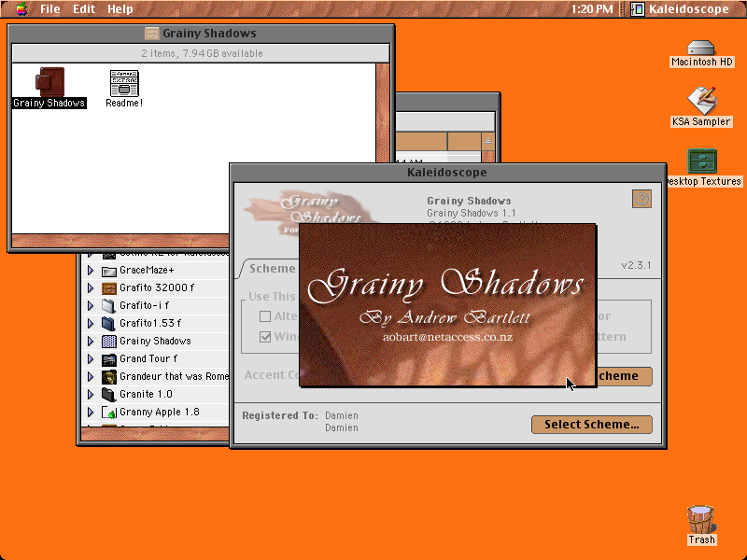This screenshot has width=747, height=560.
Task: Select the Grand Tour f folder icon
Action: pos(109,359)
